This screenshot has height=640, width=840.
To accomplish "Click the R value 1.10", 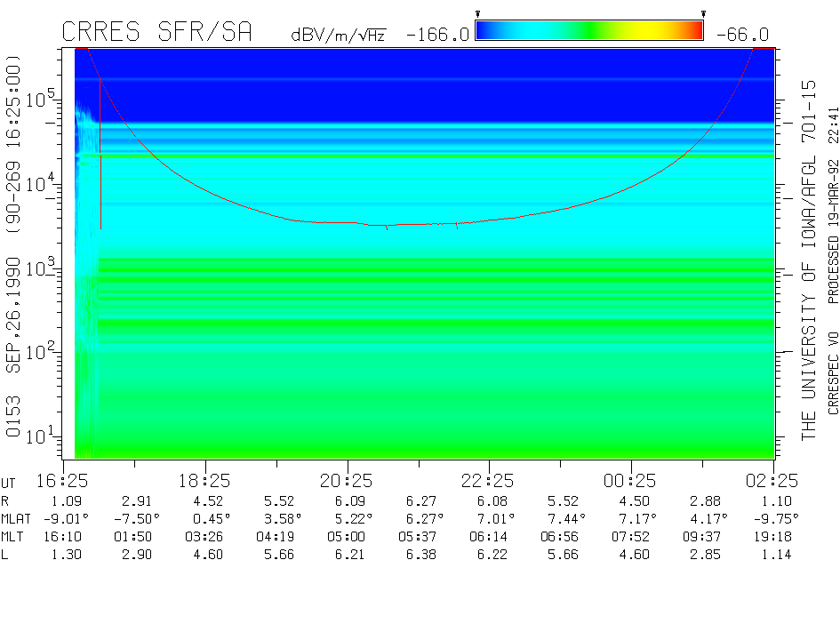I will (776, 501).
